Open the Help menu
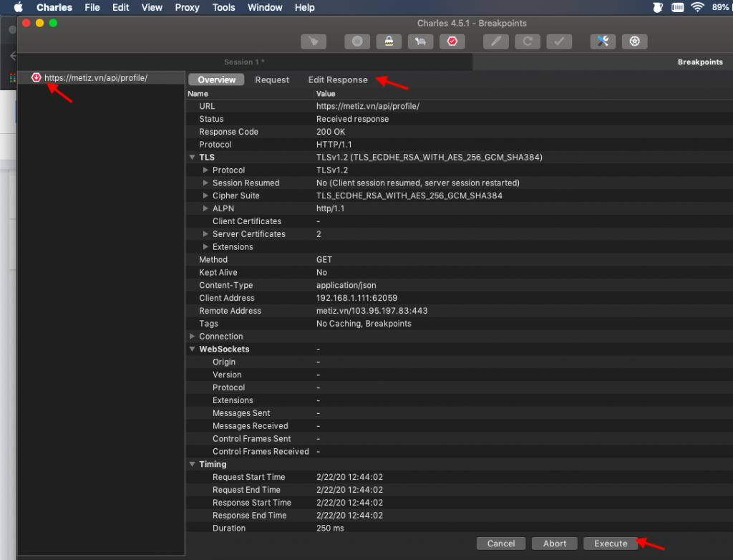The image size is (733, 560). [304, 7]
